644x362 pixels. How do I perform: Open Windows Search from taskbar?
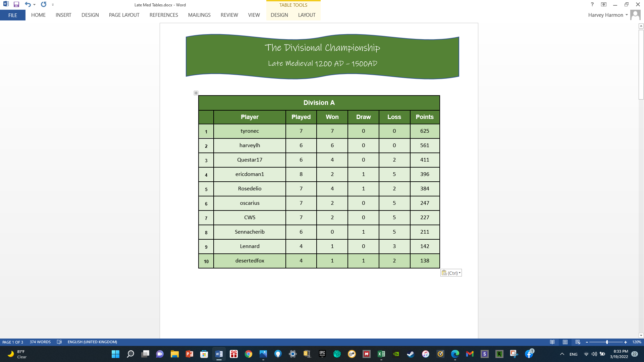point(130,354)
